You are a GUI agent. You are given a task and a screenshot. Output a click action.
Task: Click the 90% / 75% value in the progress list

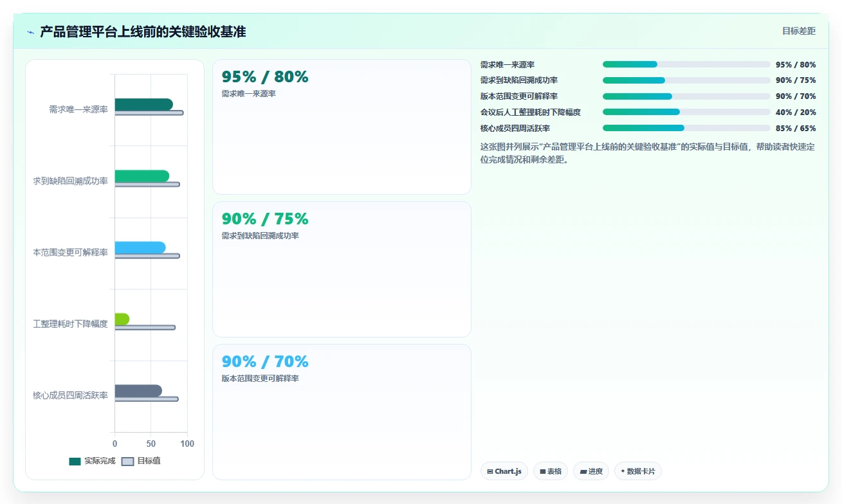coord(796,80)
